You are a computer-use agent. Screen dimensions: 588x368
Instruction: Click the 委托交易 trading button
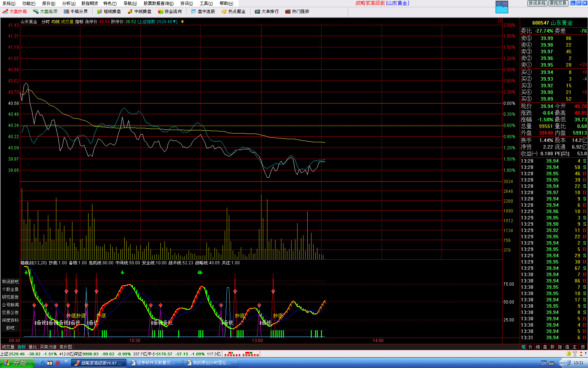(x=558, y=3)
